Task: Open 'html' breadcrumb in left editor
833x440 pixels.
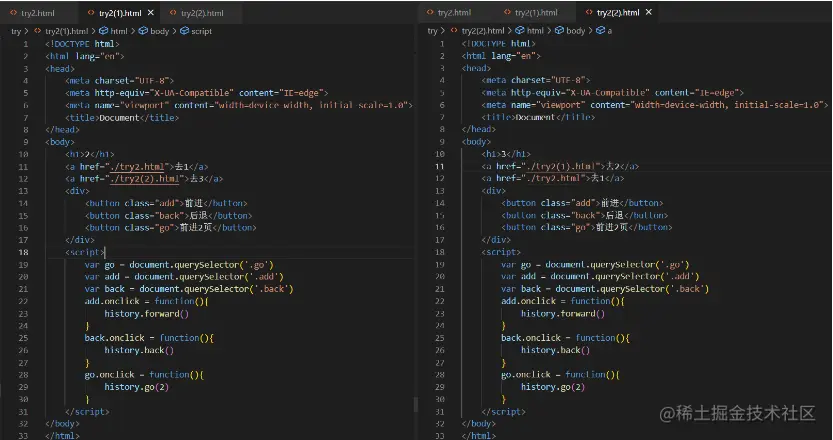Action: coord(118,31)
